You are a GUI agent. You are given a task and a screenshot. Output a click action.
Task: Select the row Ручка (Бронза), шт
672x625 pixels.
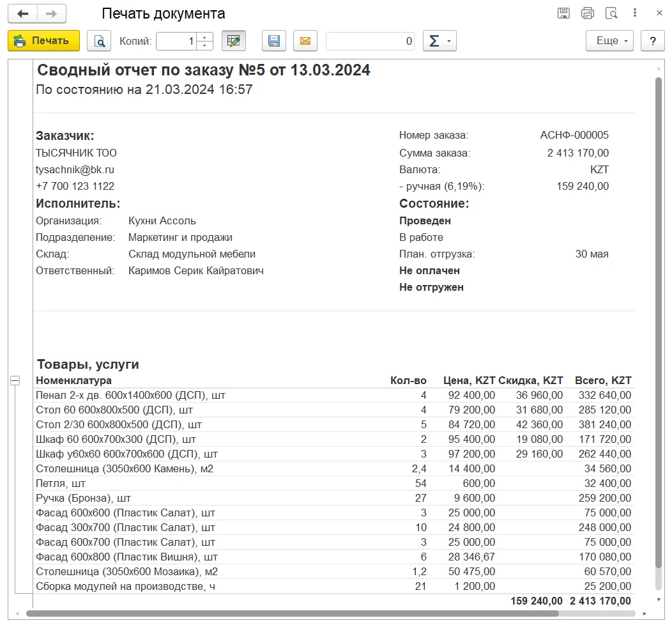(333, 498)
